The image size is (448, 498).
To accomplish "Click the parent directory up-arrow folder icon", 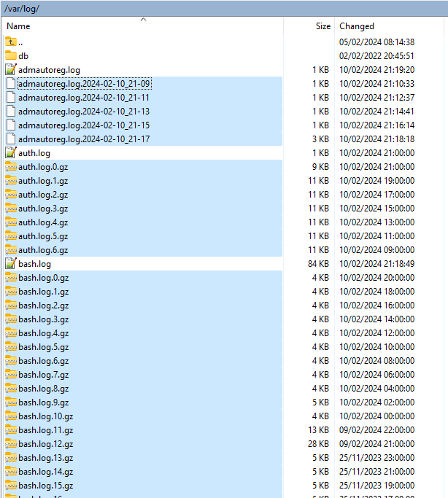I will pyautogui.click(x=10, y=42).
